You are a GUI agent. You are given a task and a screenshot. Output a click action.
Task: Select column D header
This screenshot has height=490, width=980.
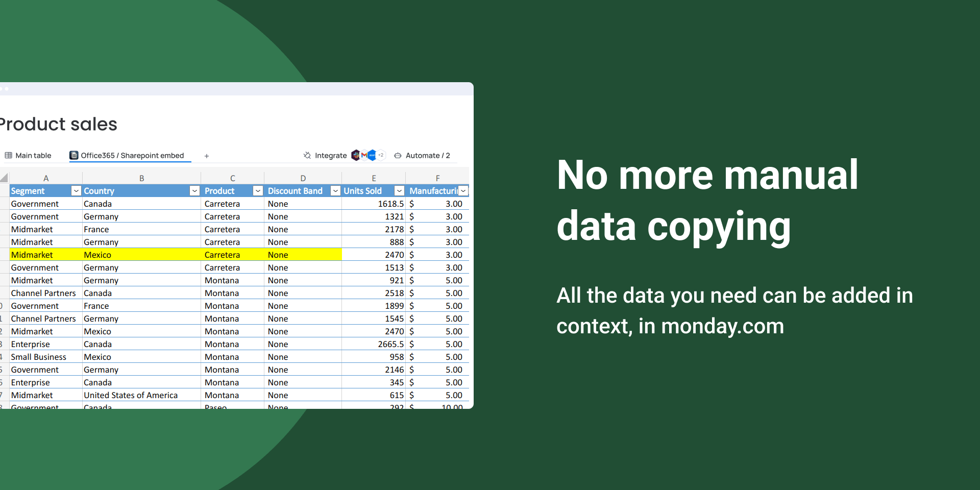(303, 178)
